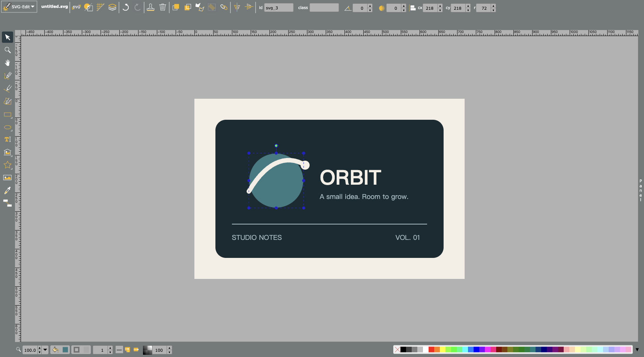Choose the Star tool
Image resolution: width=644 pixels, height=357 pixels.
(8, 165)
